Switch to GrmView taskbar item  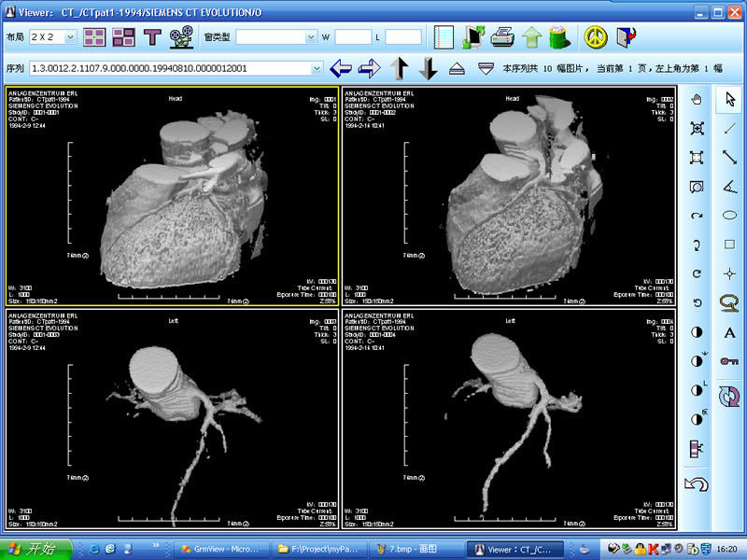223,549
